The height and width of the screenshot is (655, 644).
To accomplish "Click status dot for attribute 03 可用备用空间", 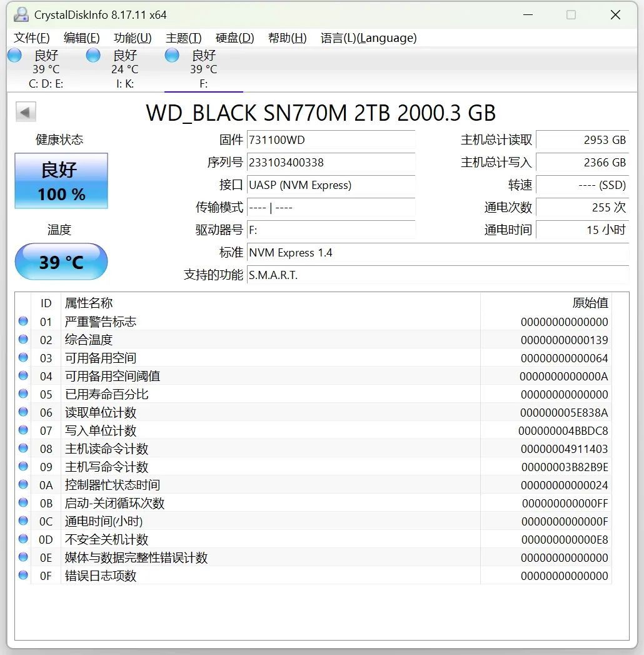I will (23, 357).
